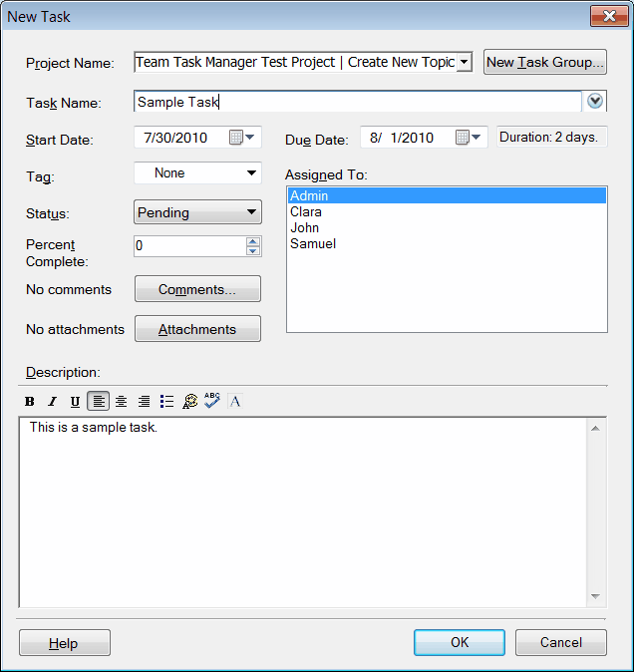Run the ABC spell check
This screenshot has height=672, width=634.
pos(212,401)
